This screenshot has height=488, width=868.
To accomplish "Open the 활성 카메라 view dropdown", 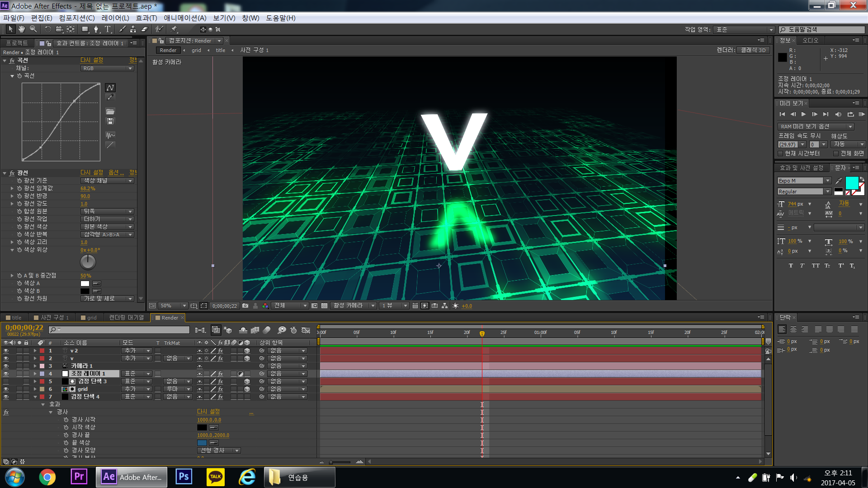I will click(353, 306).
